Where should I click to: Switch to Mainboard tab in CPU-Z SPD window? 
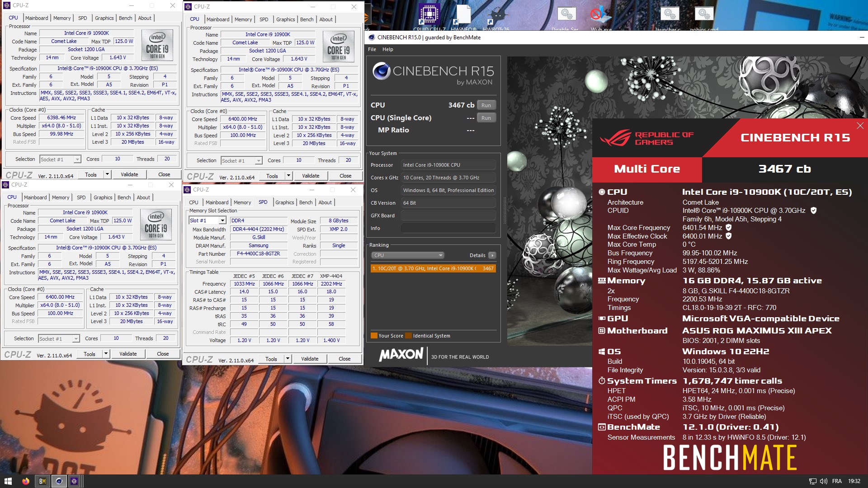click(x=217, y=202)
